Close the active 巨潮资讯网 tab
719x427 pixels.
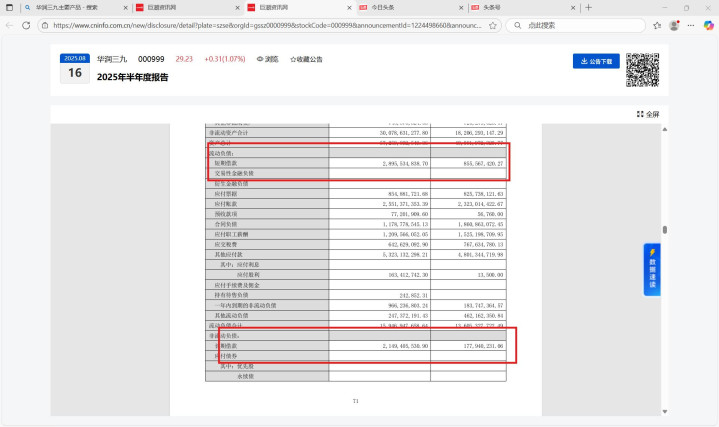pos(349,8)
